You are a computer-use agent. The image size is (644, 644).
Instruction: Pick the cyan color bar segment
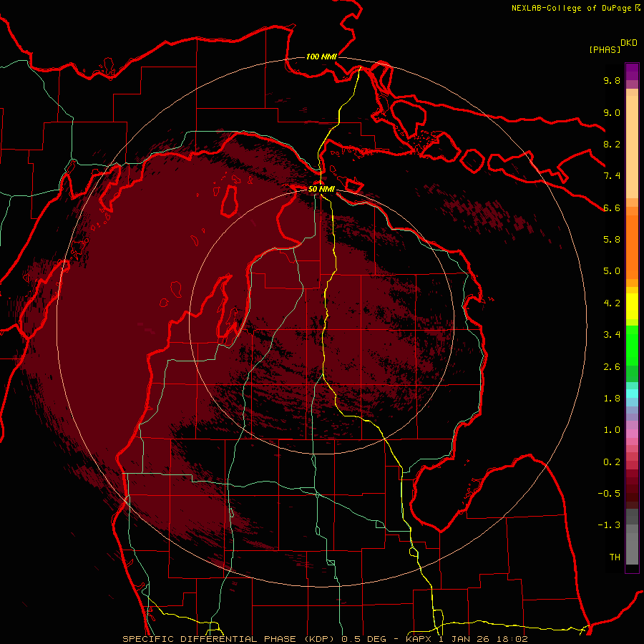coord(632,393)
